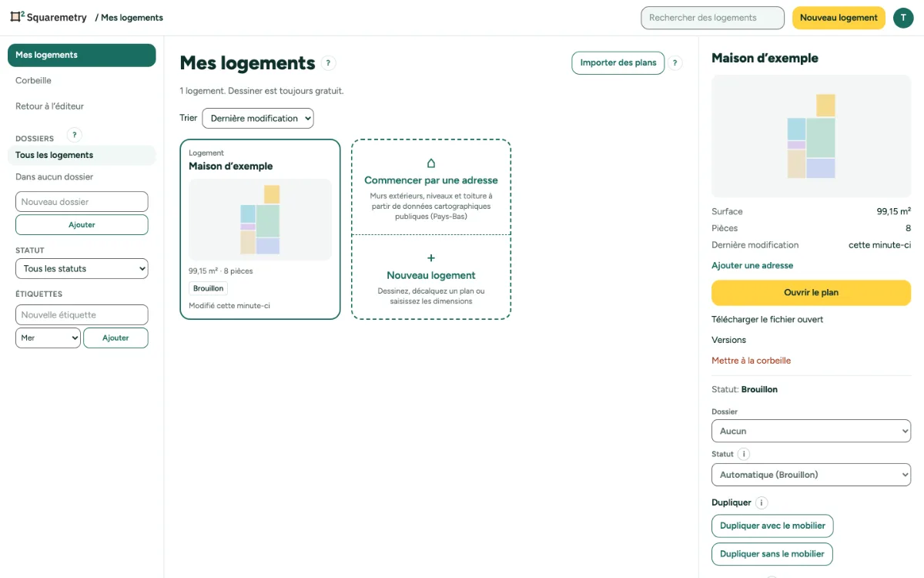Viewport: 924px width, 578px height.
Task: Click the Maison d'exemple panel heading
Action: [x=765, y=58]
